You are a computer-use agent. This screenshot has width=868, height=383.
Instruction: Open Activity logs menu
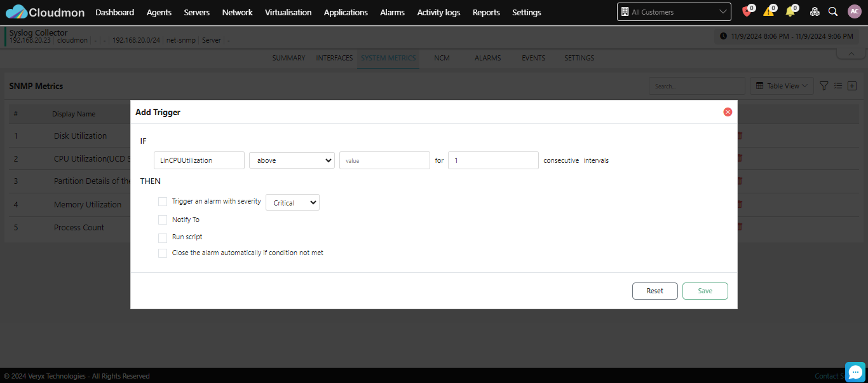[x=438, y=12]
